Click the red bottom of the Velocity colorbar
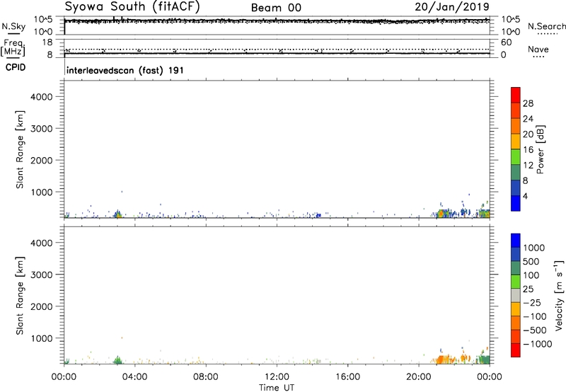The width and height of the screenshot is (566, 392). pos(516,350)
